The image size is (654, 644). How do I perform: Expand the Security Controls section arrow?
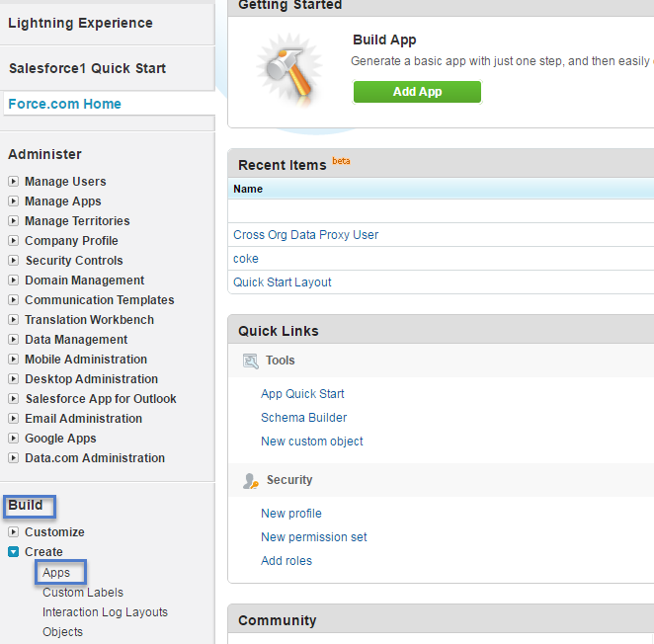pyautogui.click(x=14, y=261)
